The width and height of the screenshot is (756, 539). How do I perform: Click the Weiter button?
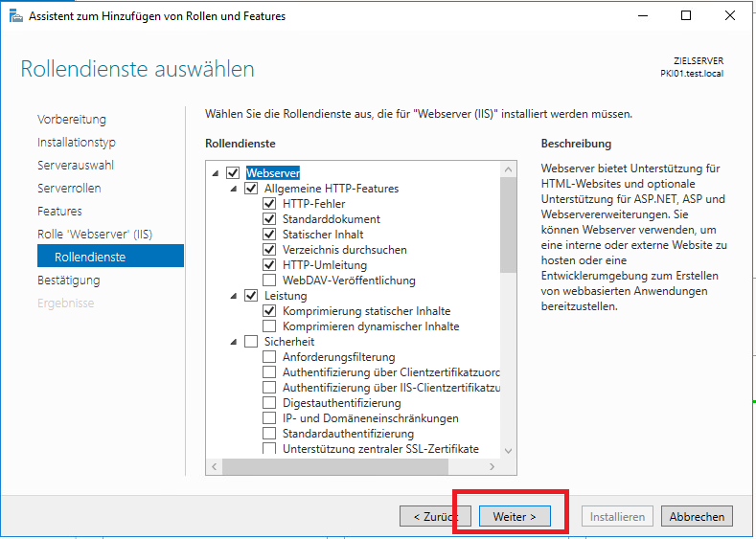coord(515,517)
